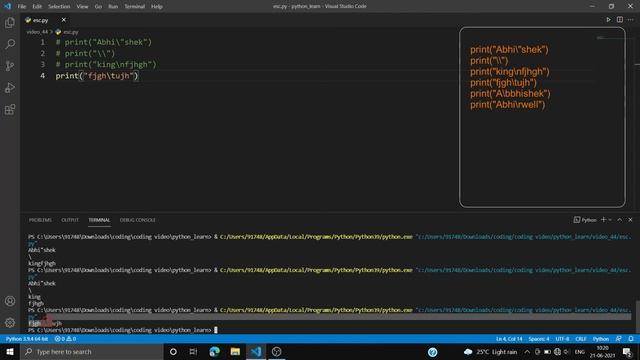Open the launch profile dropdown arrow
This screenshot has height=360, width=640.
[x=610, y=220]
